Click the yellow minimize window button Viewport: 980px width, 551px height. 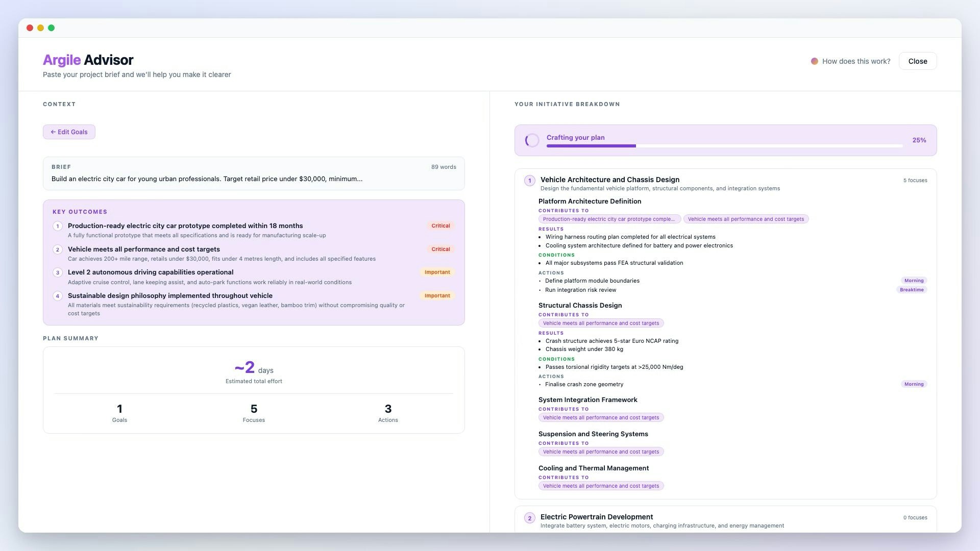(40, 28)
